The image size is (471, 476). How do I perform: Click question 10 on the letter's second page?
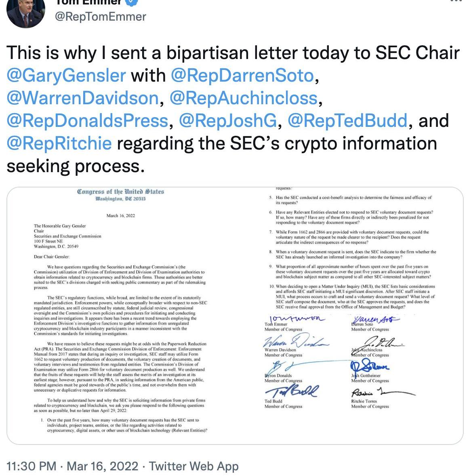pos(352,297)
